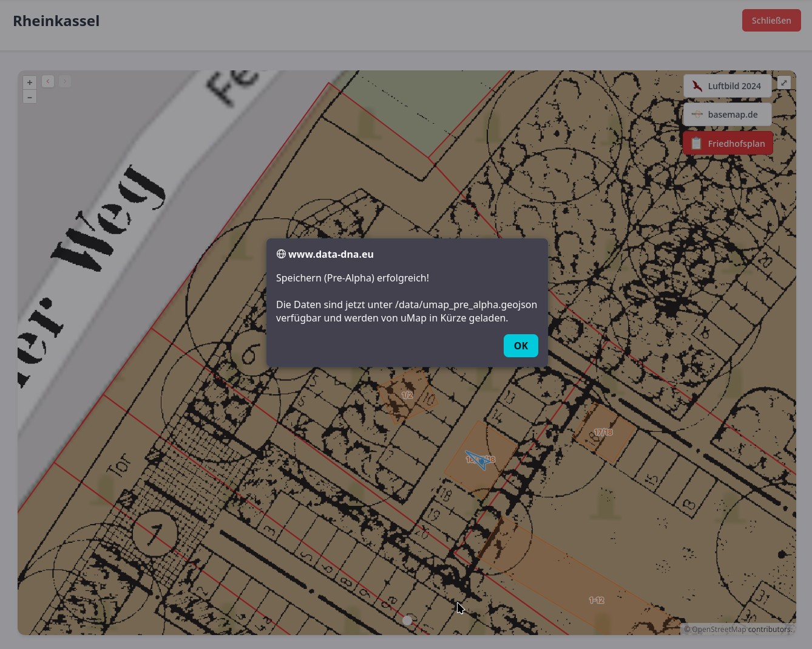Select grave field labeled 1/2
Screen dimensions: 812x649
[407, 395]
